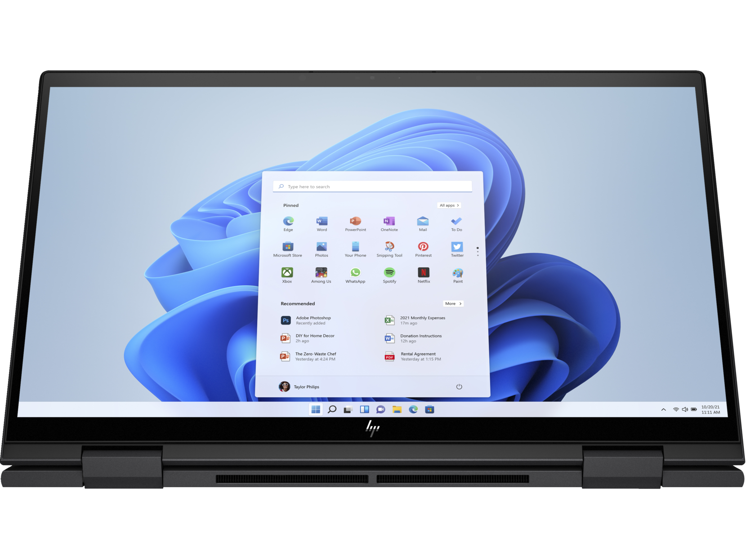Open File Explorer from the taskbar
Image resolution: width=746 pixels, height=560 pixels.
tap(397, 409)
